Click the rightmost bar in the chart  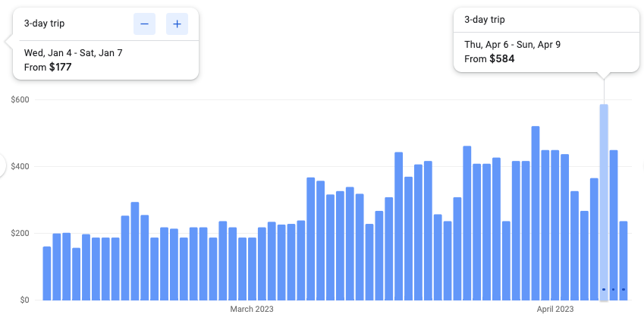624,260
